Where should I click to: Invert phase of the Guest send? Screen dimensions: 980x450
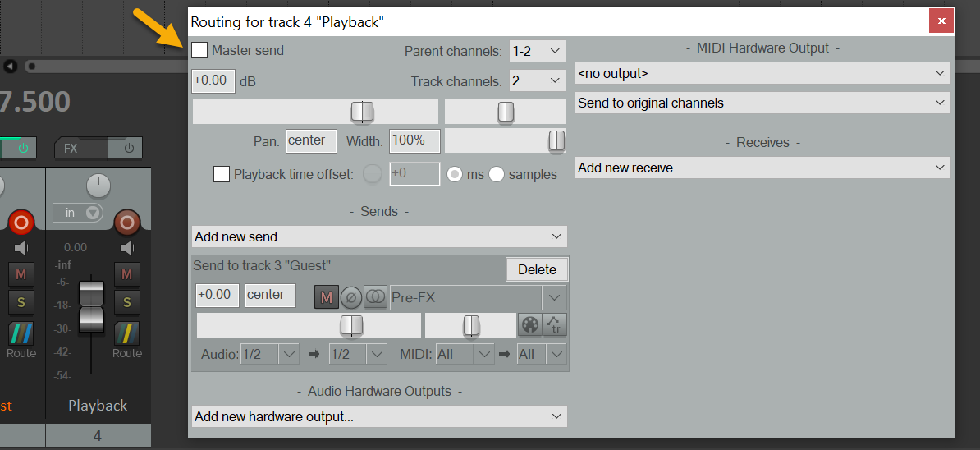(350, 297)
